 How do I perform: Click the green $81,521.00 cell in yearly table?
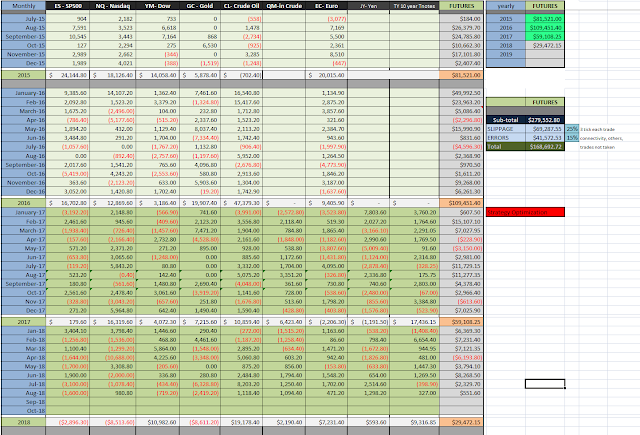coord(545,19)
